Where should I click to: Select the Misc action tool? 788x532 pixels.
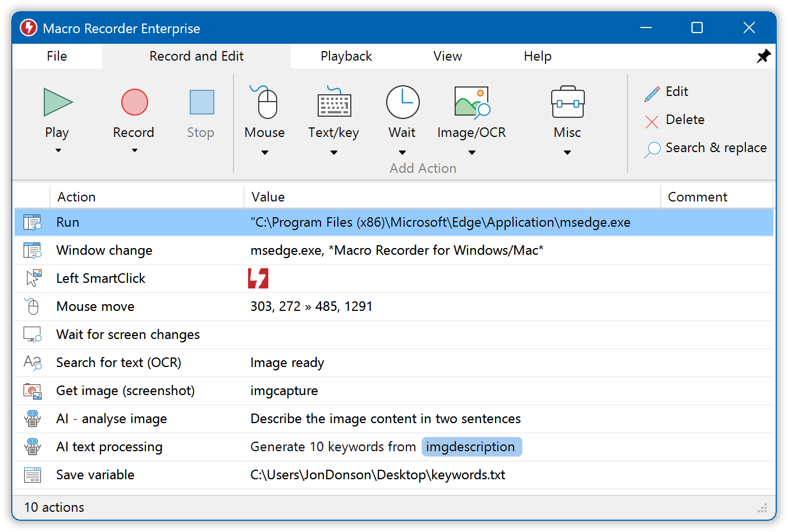(x=567, y=103)
